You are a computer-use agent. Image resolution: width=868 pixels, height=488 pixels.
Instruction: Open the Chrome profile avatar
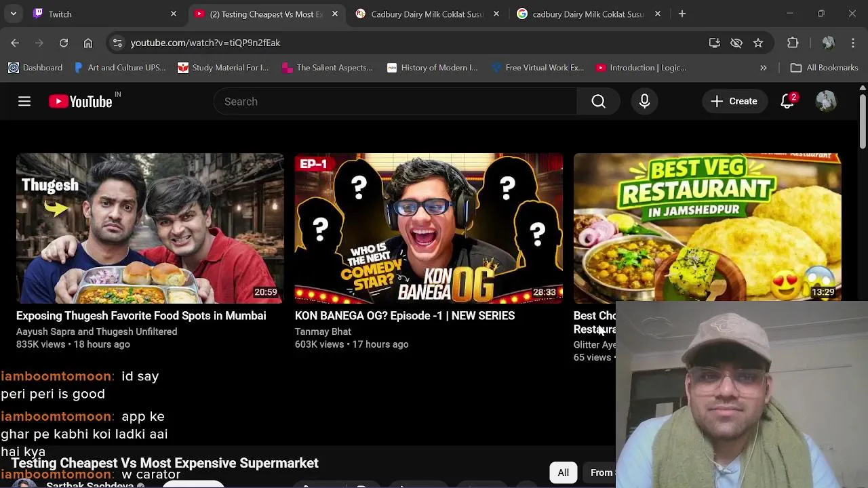point(828,43)
